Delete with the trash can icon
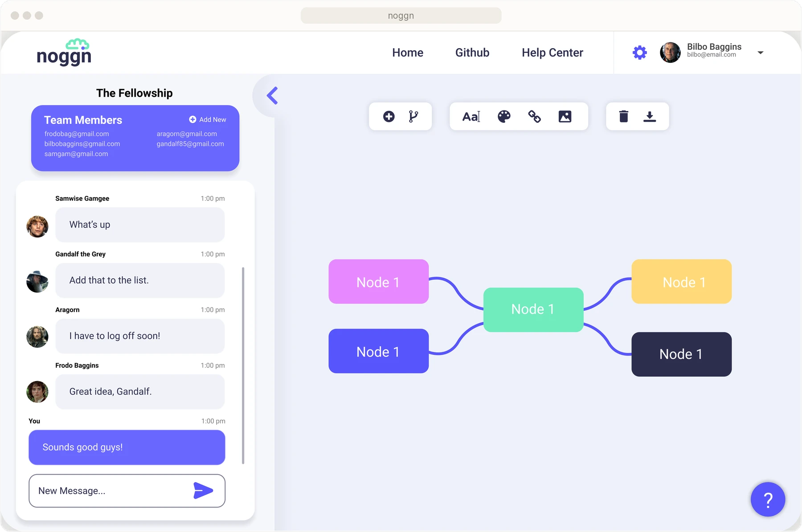This screenshot has height=532, width=802. pos(624,117)
